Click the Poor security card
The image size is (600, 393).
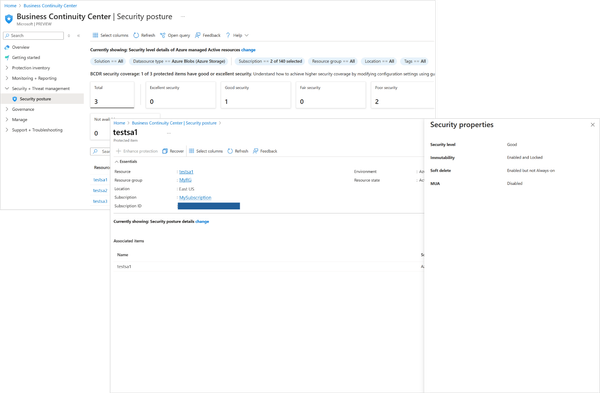403,95
